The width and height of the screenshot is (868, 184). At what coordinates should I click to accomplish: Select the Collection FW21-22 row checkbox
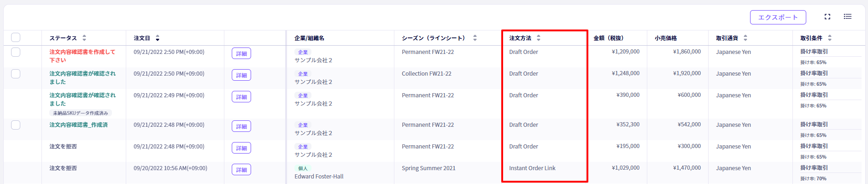point(16,74)
